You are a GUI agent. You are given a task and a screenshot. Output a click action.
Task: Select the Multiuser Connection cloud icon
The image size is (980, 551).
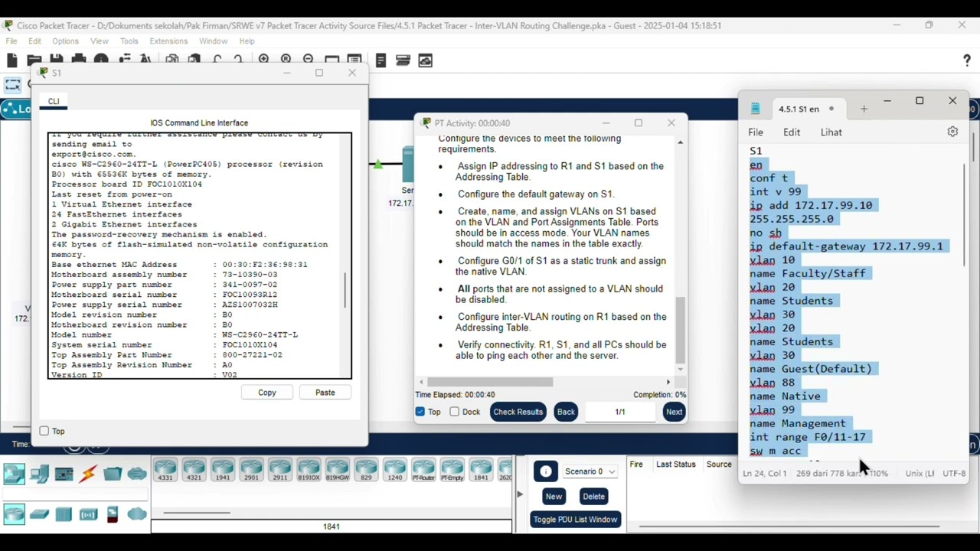coord(137,474)
